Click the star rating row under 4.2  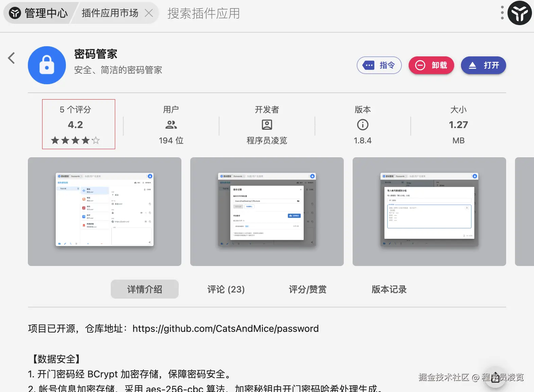pos(75,140)
